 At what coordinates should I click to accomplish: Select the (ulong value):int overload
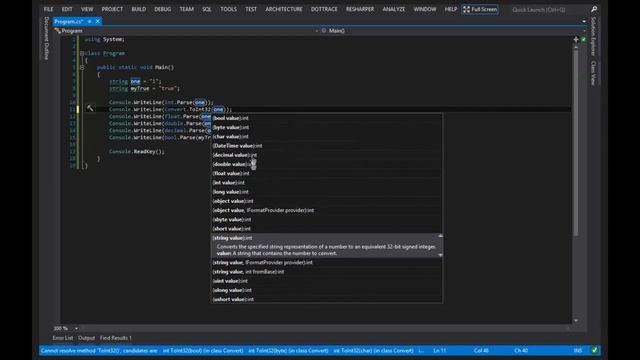pyautogui.click(x=327, y=290)
